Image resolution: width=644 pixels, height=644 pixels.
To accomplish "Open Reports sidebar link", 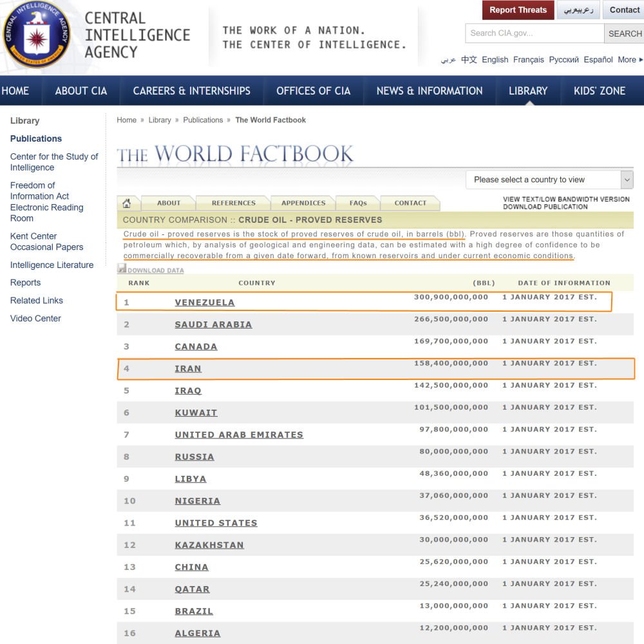I will [26, 283].
